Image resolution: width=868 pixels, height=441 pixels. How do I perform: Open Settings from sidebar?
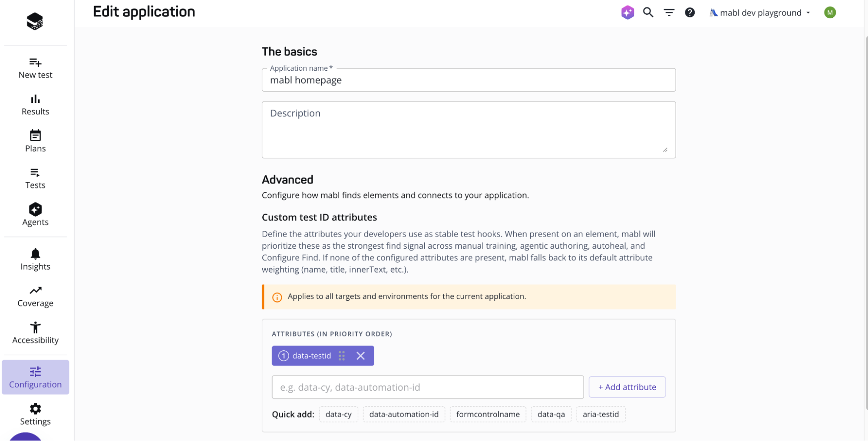tap(36, 415)
